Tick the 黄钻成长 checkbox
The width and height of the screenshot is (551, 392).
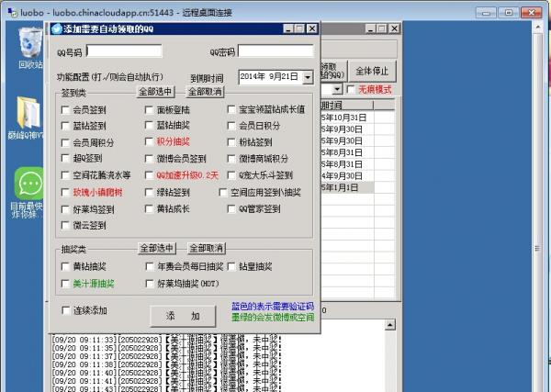(x=149, y=209)
